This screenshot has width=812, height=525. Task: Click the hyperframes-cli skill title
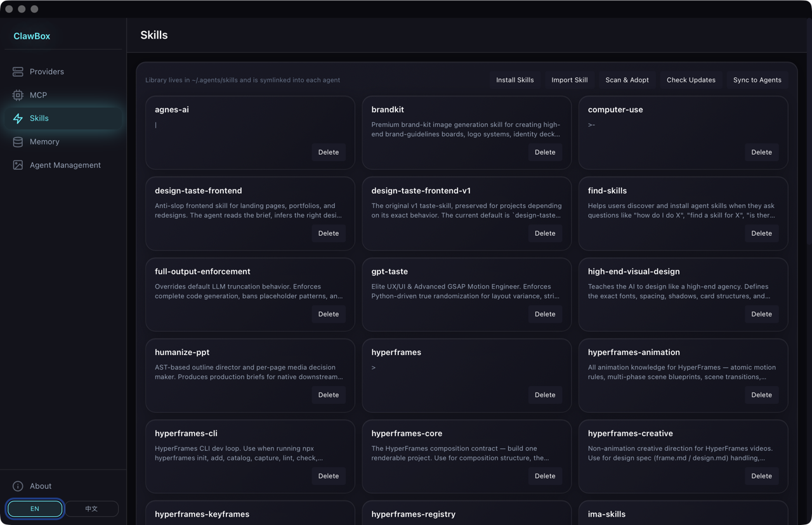coord(186,434)
